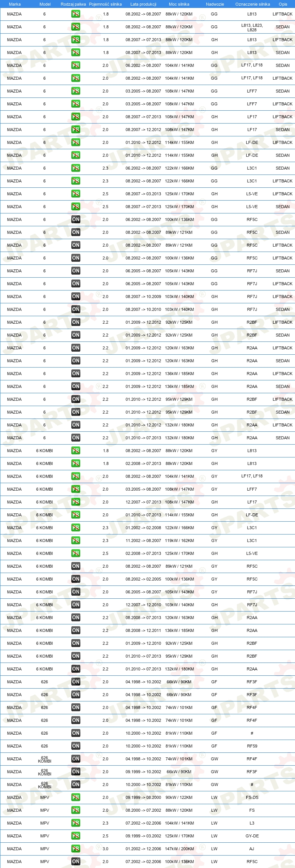Click petrol icon in MPV 3.0 AJ row
295x868 pixels.
coord(75,849)
